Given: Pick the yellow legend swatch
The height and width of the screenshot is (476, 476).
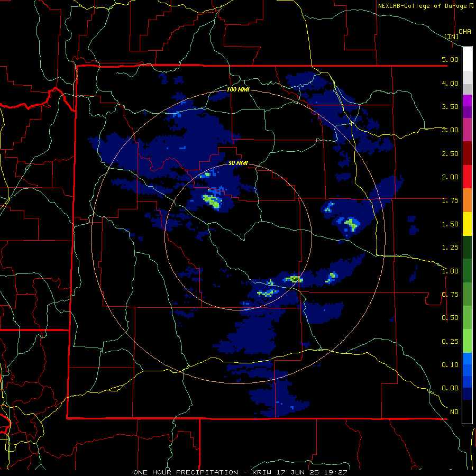Looking at the screenshot, I should pos(467,224).
